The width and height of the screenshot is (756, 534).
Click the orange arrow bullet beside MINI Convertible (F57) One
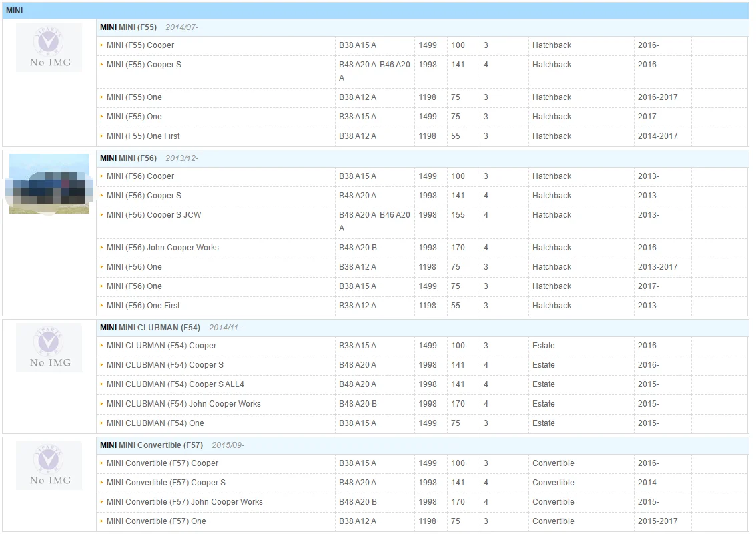coord(101,521)
